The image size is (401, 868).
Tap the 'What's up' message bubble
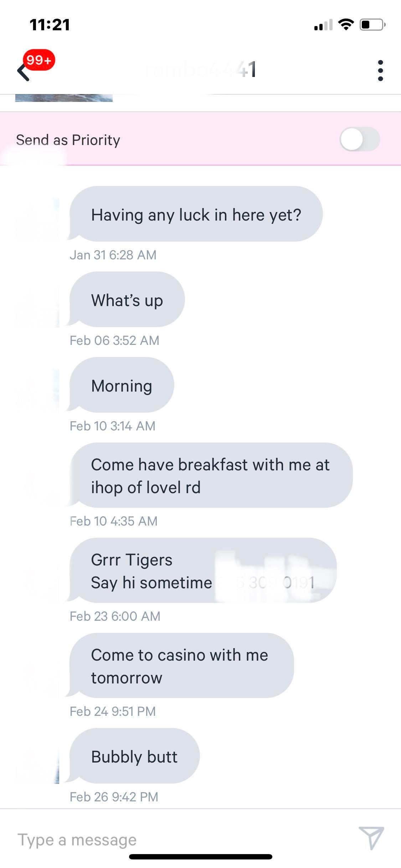pos(127,300)
